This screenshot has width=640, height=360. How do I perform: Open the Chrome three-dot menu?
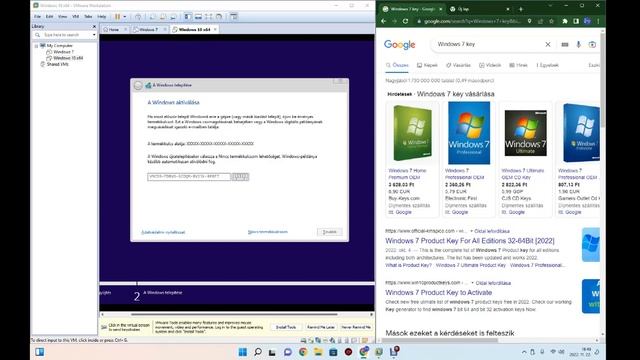[598, 21]
